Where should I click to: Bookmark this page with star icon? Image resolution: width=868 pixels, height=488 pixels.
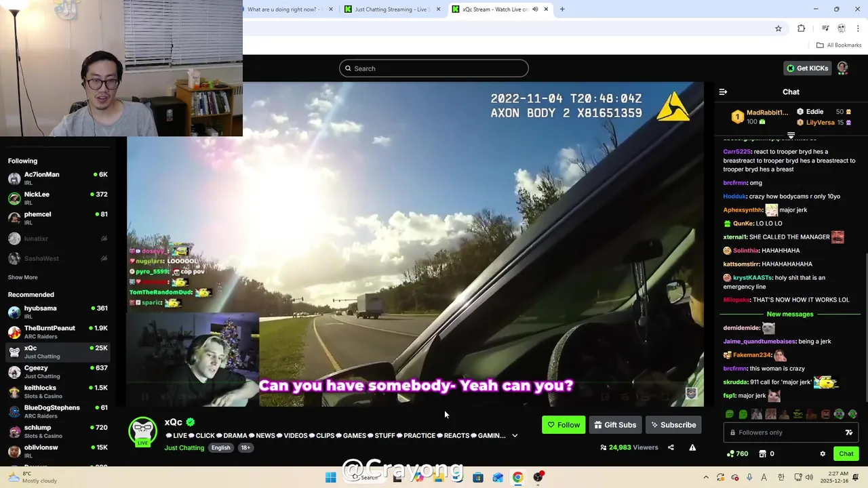coord(778,28)
